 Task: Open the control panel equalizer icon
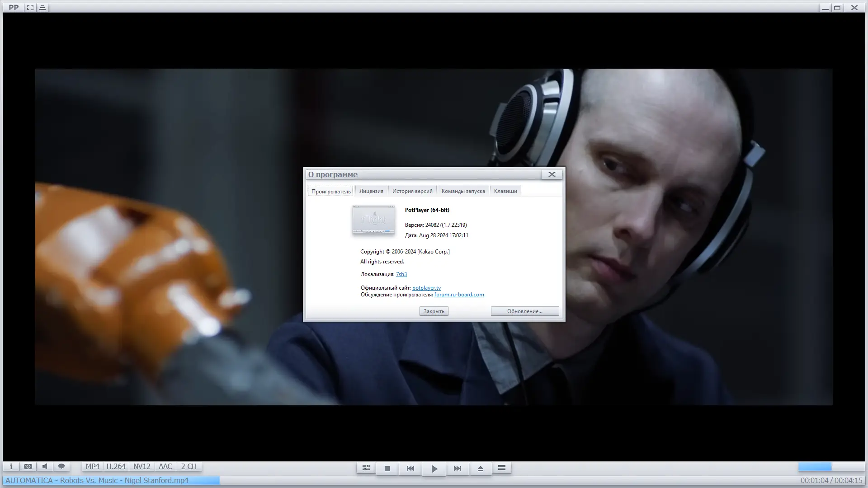point(366,468)
